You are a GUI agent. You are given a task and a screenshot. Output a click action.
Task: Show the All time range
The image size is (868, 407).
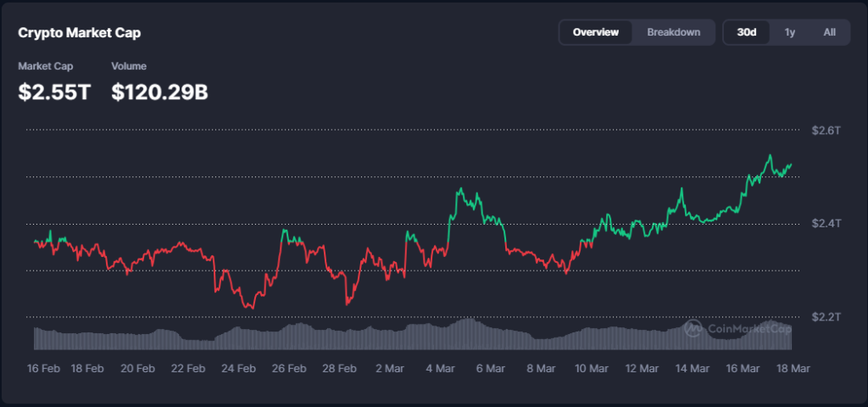[829, 32]
